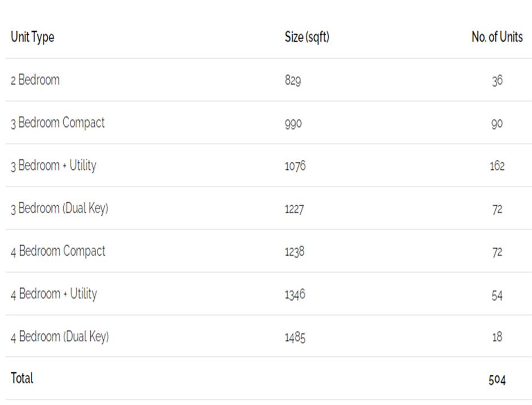
Task: Click the 4 Bedroom + Utility unit type
Action: point(54,294)
